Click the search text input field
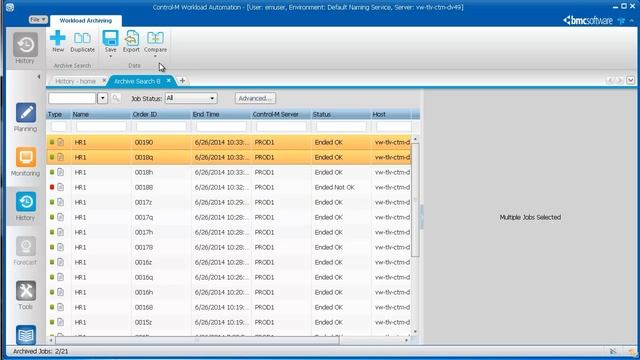The width and height of the screenshot is (640, 360). (72, 98)
